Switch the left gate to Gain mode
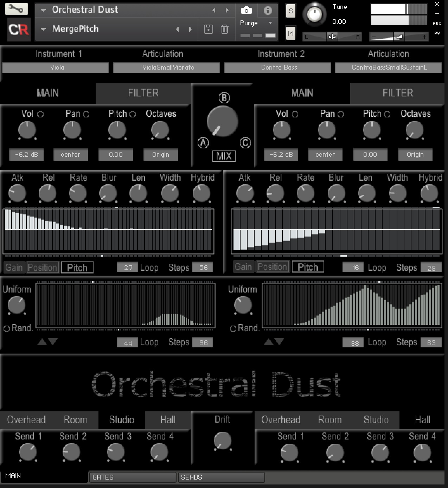 (14, 267)
